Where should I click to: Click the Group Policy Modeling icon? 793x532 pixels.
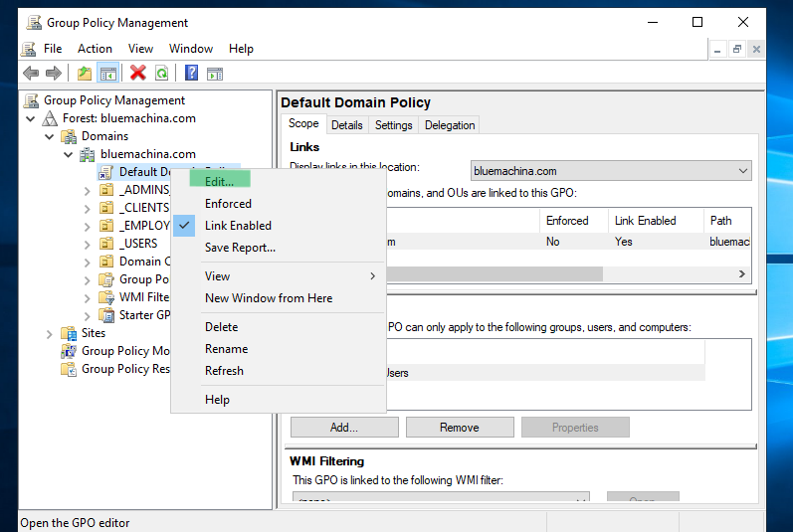coord(69,351)
